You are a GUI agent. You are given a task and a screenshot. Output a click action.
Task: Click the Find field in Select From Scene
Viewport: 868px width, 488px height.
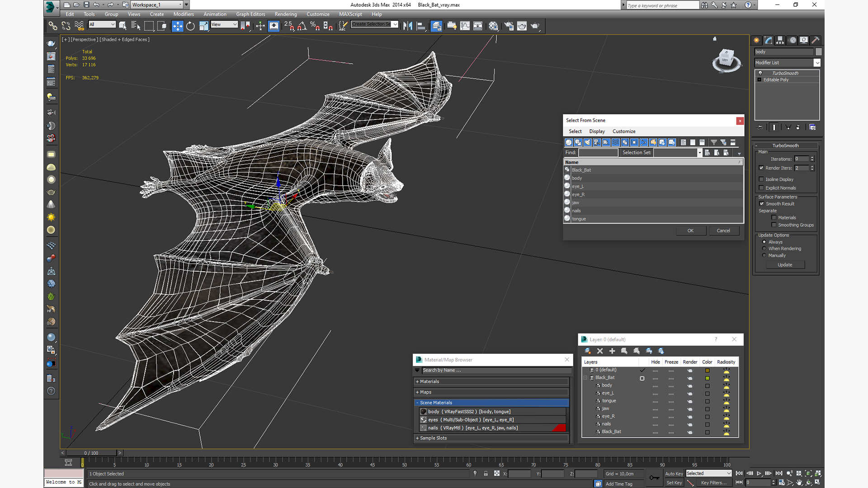point(598,153)
